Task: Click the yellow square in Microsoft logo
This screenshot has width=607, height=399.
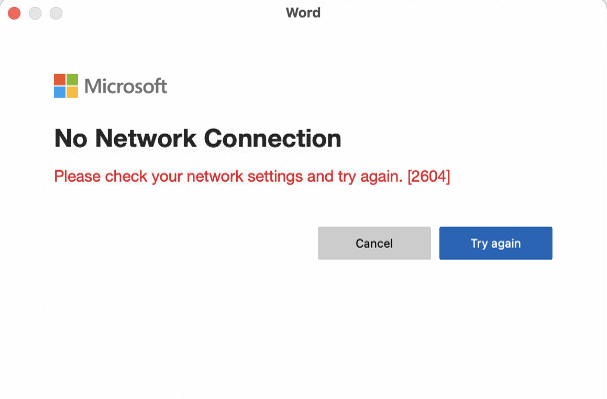Action: click(72, 92)
